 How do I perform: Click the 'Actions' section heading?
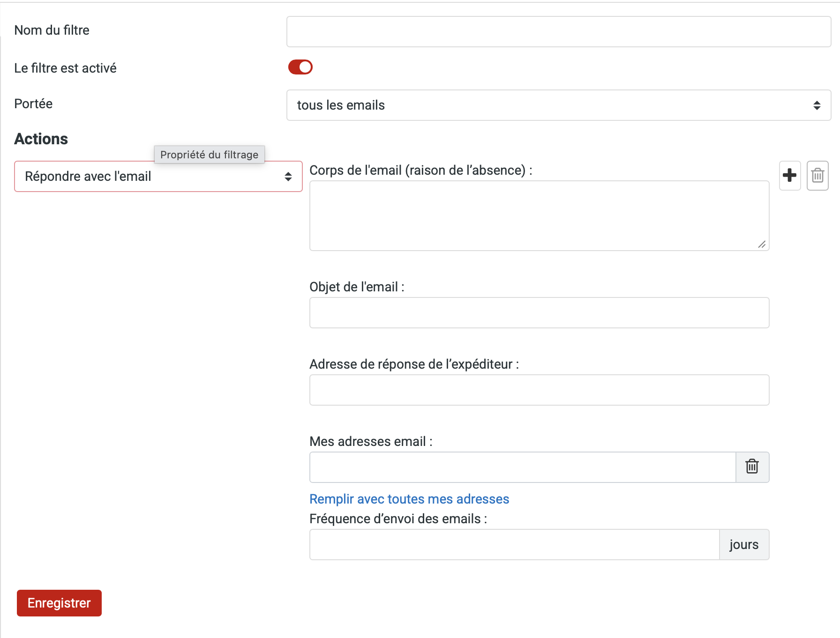[x=41, y=139]
